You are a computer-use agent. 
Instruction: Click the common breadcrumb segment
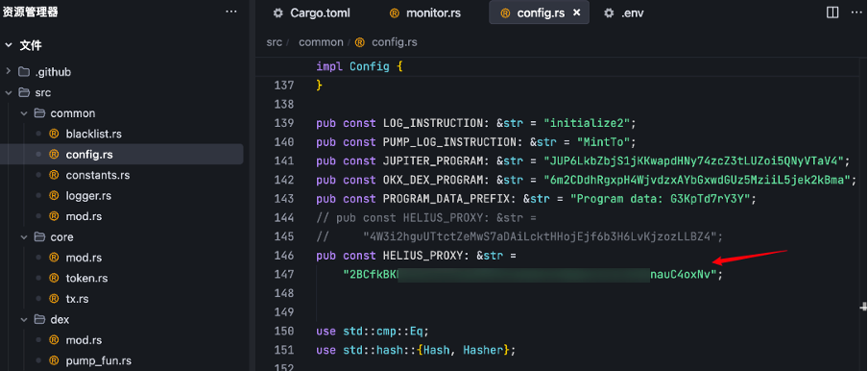coord(321,42)
